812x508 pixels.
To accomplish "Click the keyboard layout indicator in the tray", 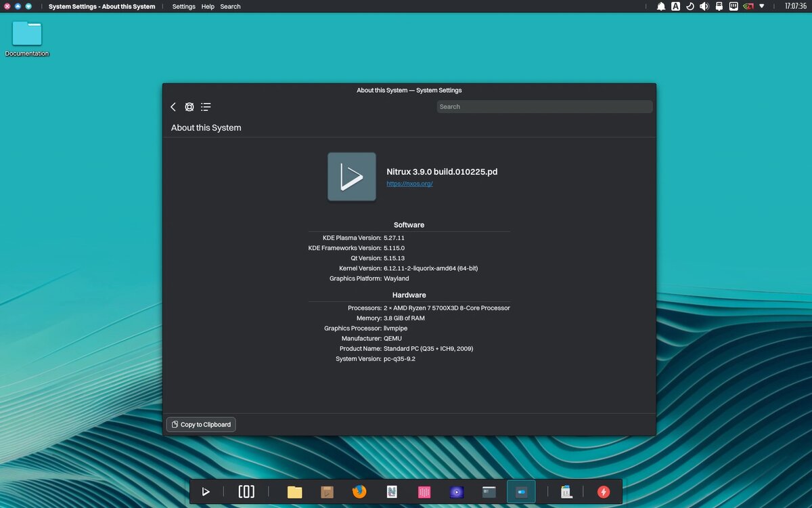I will tap(675, 6).
